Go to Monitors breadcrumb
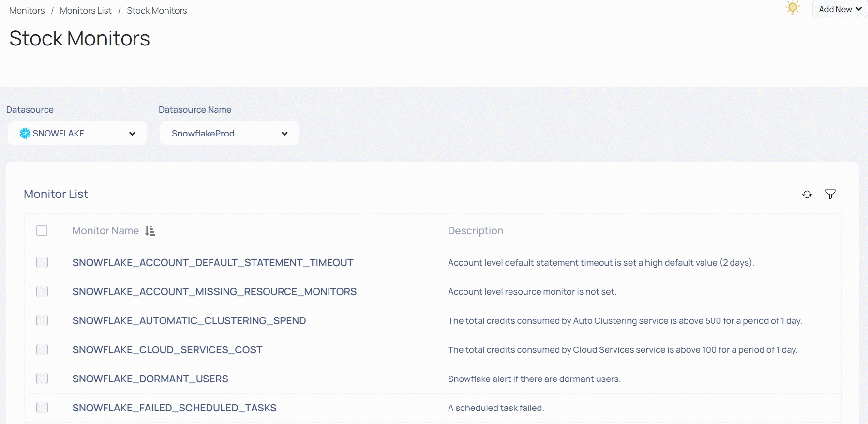This screenshot has height=424, width=868. pos(27,11)
